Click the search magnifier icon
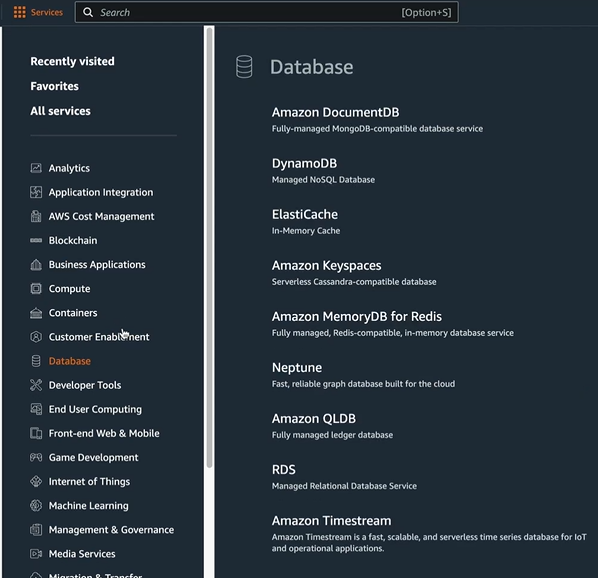The width and height of the screenshot is (598, 578). pyautogui.click(x=88, y=12)
